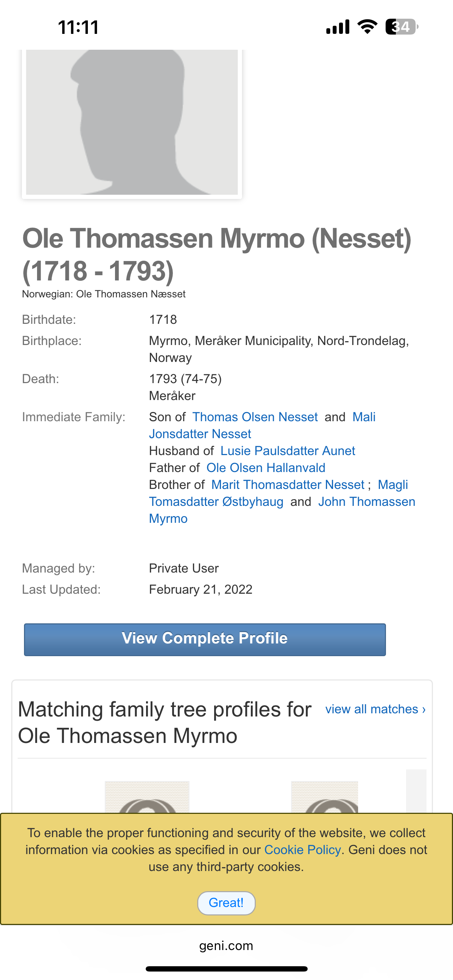
Task: Tap the Wi-Fi status icon
Action: (x=367, y=27)
